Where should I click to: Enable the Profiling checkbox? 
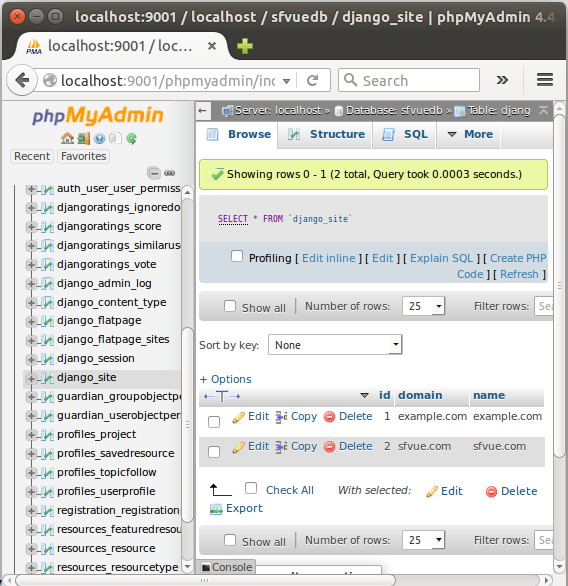[x=237, y=256]
